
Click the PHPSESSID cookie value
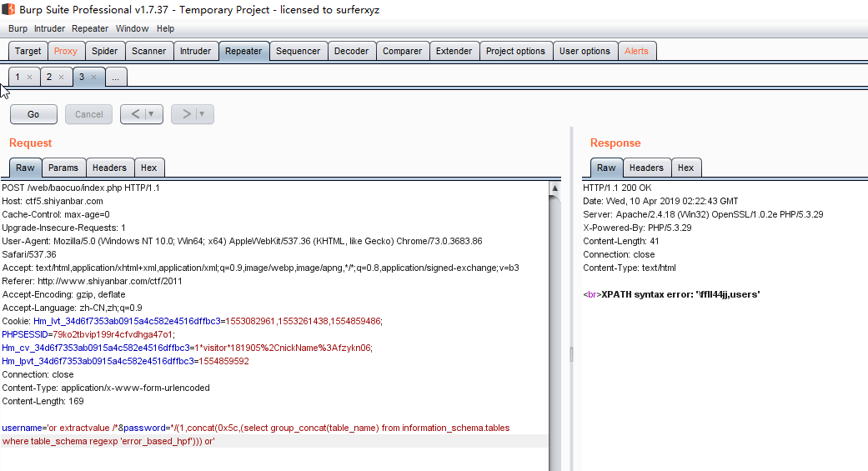coord(113,334)
